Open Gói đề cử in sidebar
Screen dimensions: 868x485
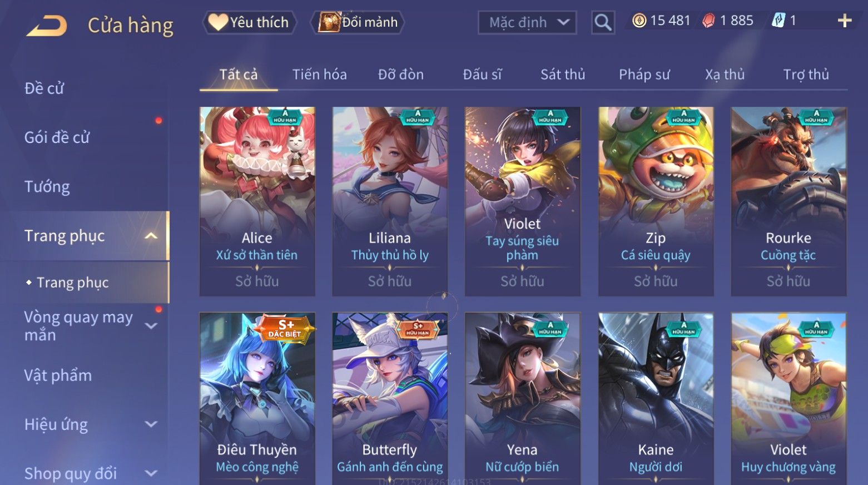pos(57,137)
